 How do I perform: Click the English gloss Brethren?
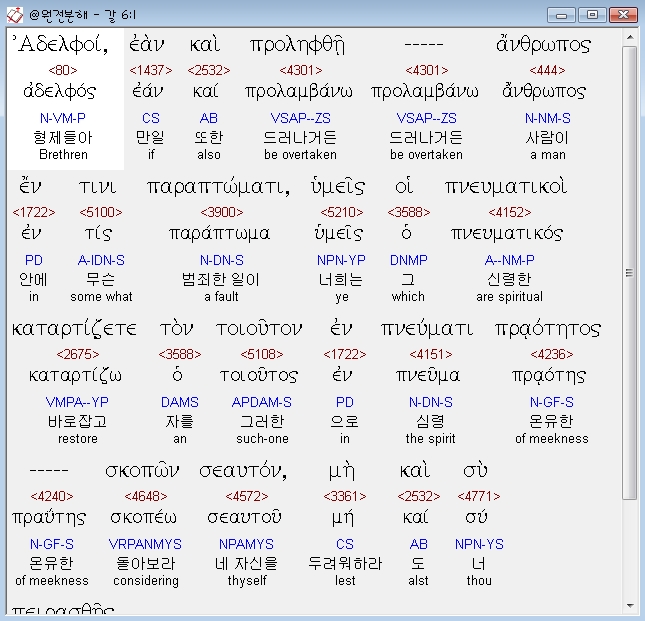tap(63, 155)
